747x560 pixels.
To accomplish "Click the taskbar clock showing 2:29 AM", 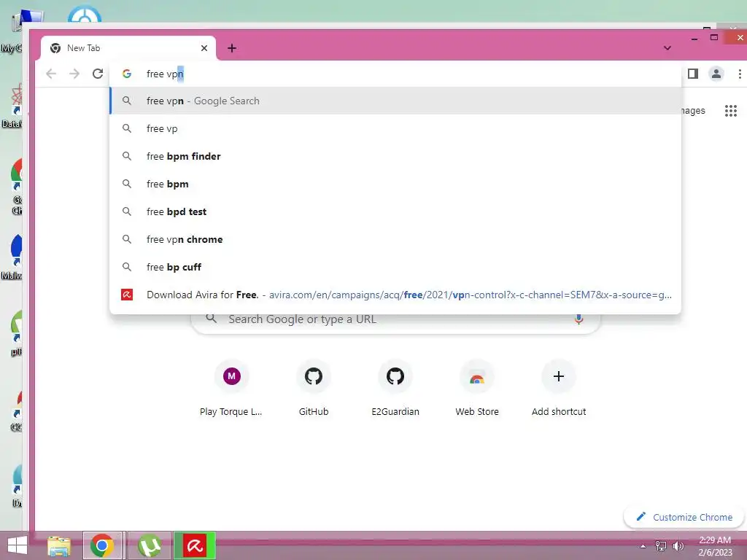I will [715, 546].
